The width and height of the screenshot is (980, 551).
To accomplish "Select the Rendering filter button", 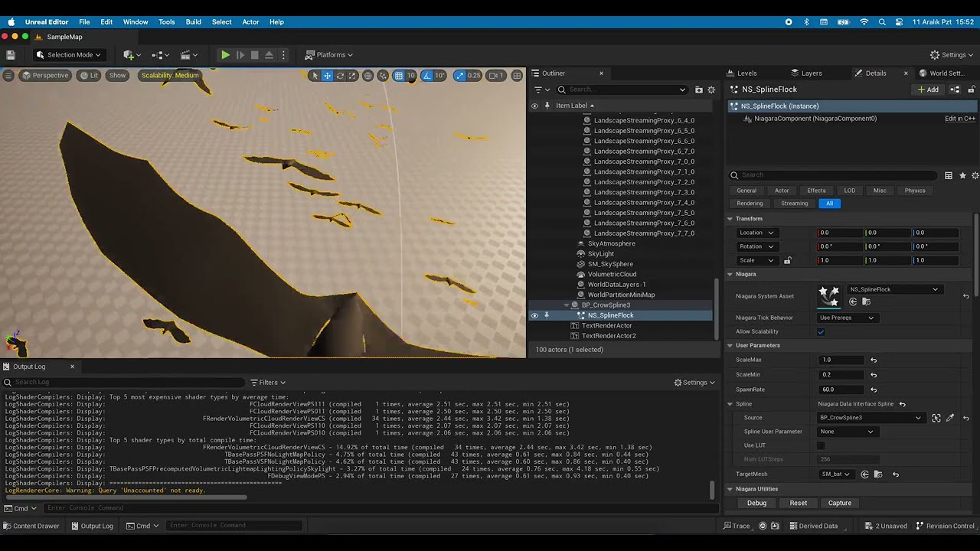I will [750, 204].
